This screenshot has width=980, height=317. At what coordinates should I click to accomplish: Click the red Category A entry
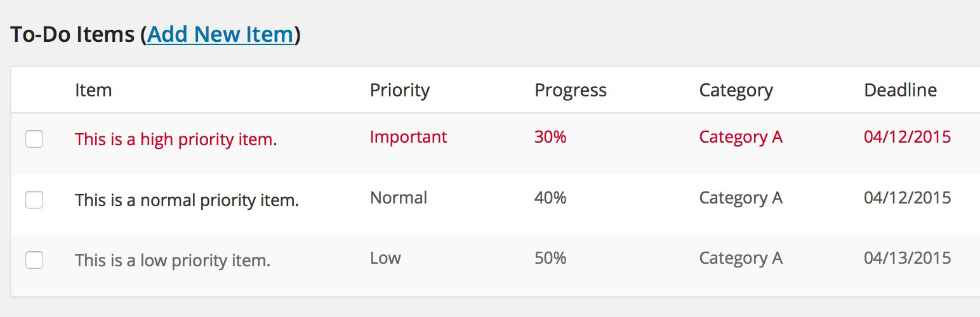(x=741, y=137)
